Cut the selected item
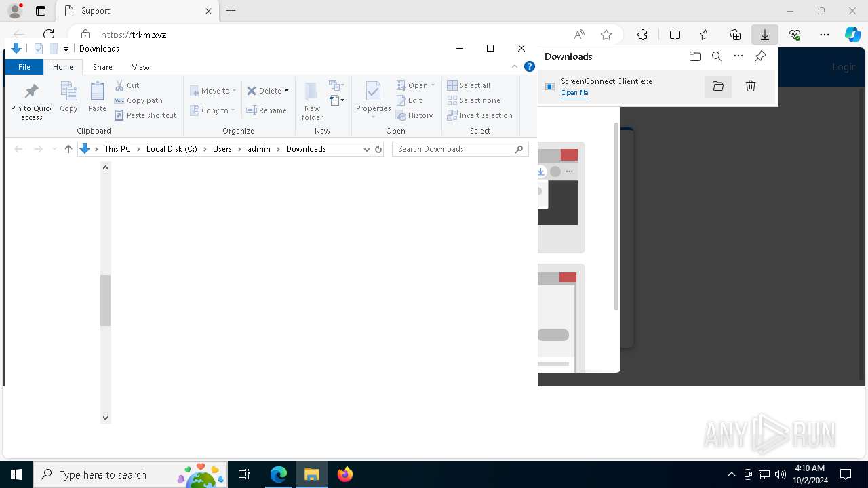Viewport: 868px width, 488px height. pyautogui.click(x=127, y=85)
